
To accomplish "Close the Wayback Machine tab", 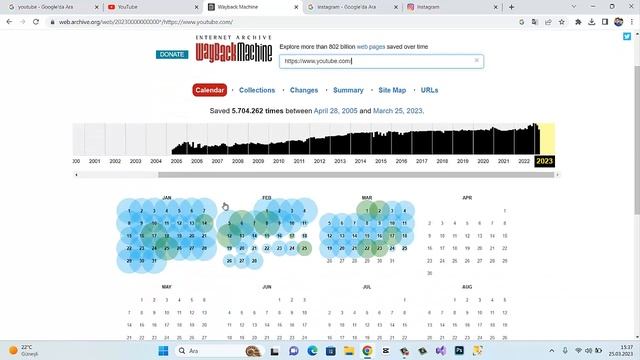I will pos(296,7).
